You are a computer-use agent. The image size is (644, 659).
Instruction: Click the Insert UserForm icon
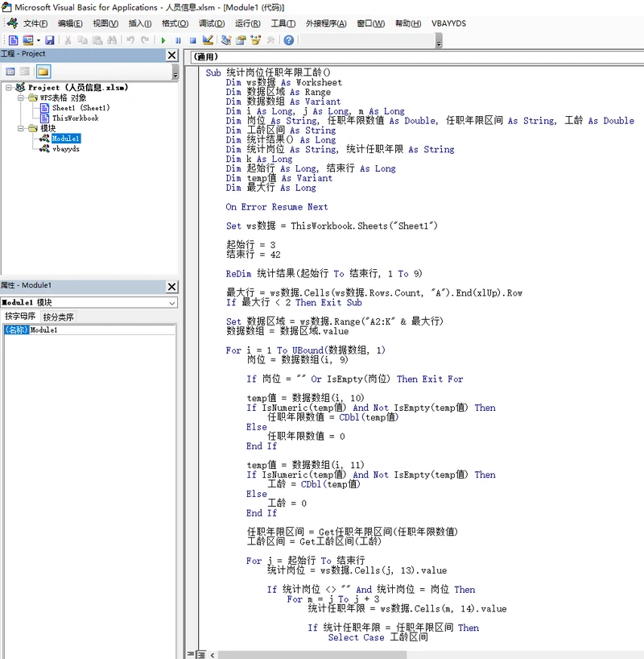27,40
